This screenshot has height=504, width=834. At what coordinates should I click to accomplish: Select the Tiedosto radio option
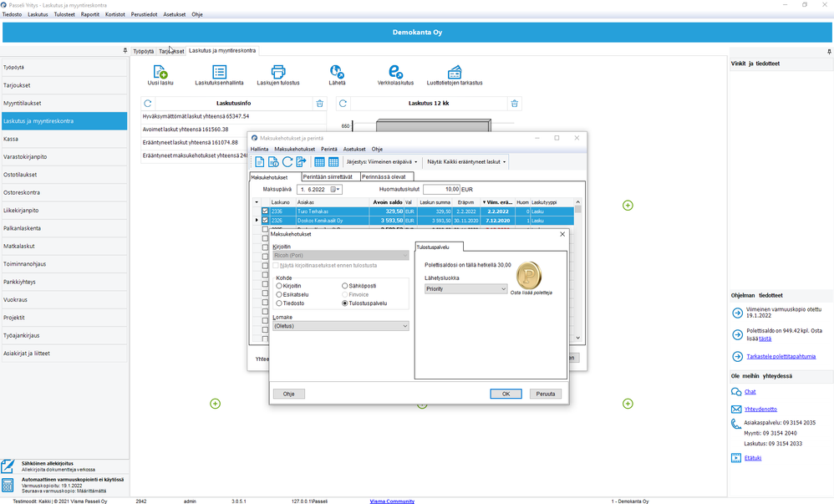point(279,303)
